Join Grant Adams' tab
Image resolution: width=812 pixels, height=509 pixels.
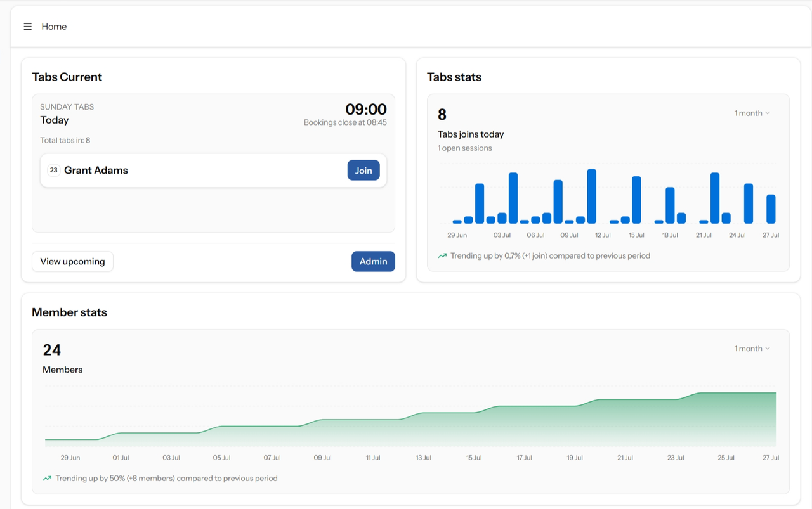tap(363, 170)
